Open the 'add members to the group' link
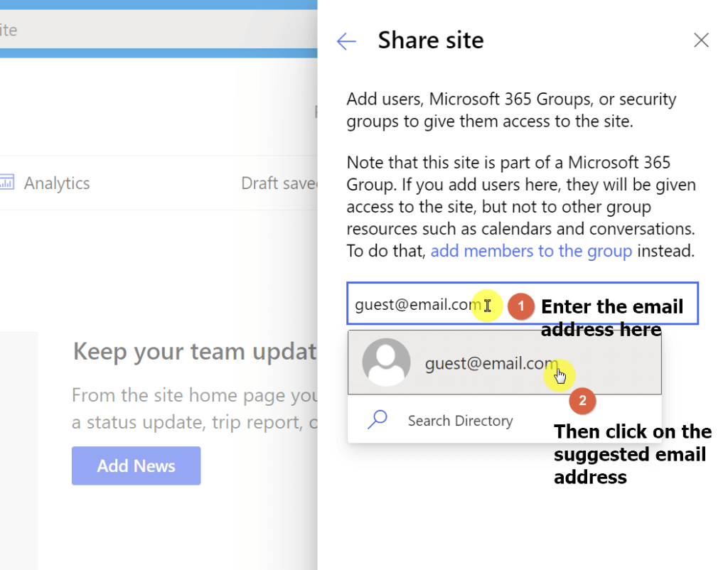This screenshot has width=728, height=570. (x=531, y=251)
